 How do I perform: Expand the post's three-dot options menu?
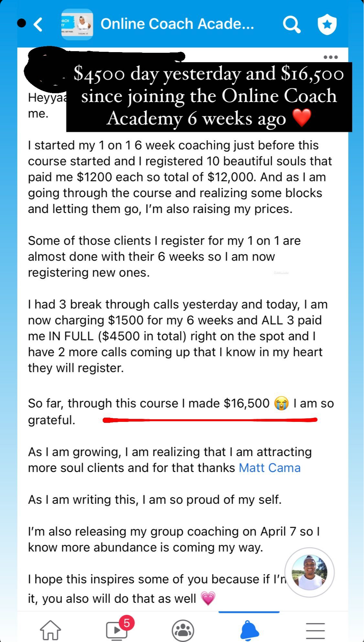(x=330, y=57)
